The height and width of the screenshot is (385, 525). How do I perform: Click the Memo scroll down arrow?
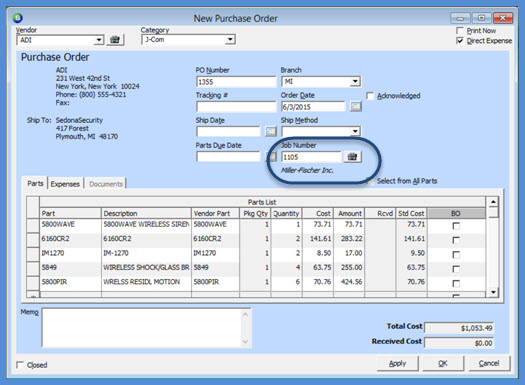pyautogui.click(x=245, y=342)
